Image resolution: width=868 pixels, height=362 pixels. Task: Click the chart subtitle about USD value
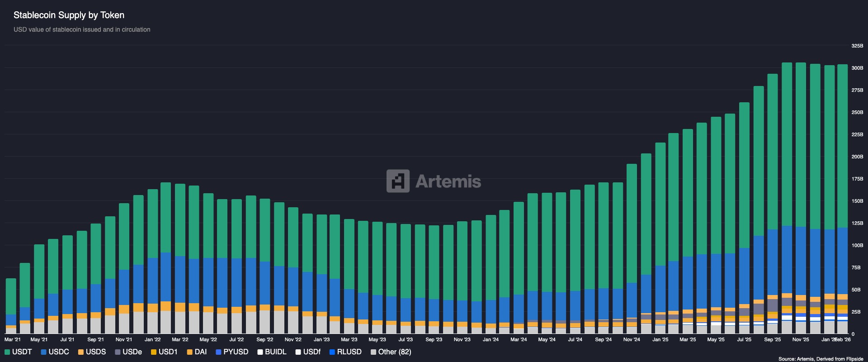point(82,29)
